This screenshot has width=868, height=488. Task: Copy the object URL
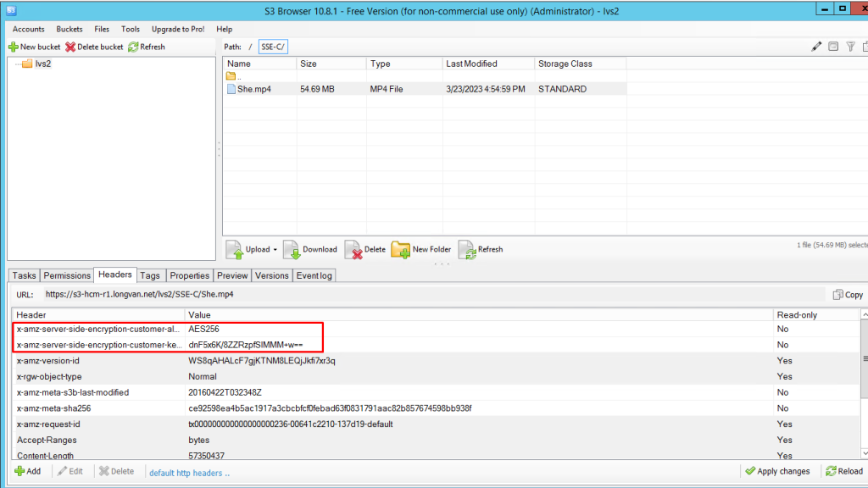[848, 295]
